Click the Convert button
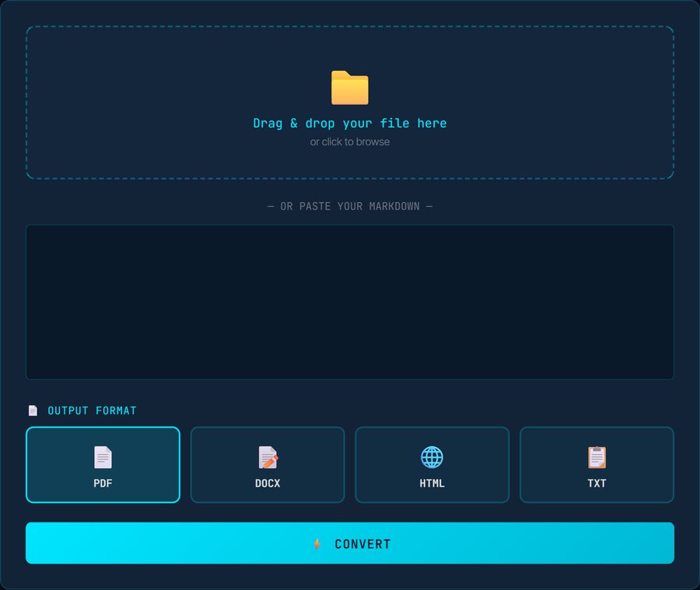Image resolution: width=700 pixels, height=590 pixels. pyautogui.click(x=349, y=543)
